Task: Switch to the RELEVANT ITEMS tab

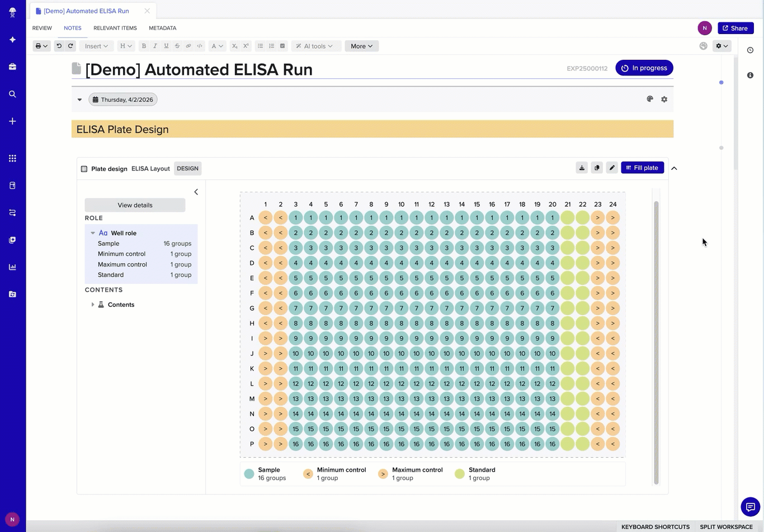Action: click(x=115, y=28)
